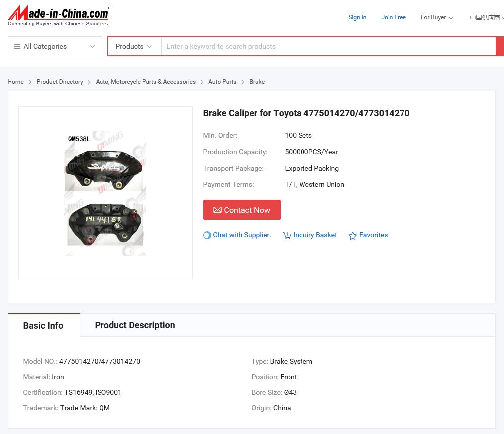Click the All Categories hamburger icon
Image resolution: width=504 pixels, height=434 pixels.
pyautogui.click(x=17, y=46)
